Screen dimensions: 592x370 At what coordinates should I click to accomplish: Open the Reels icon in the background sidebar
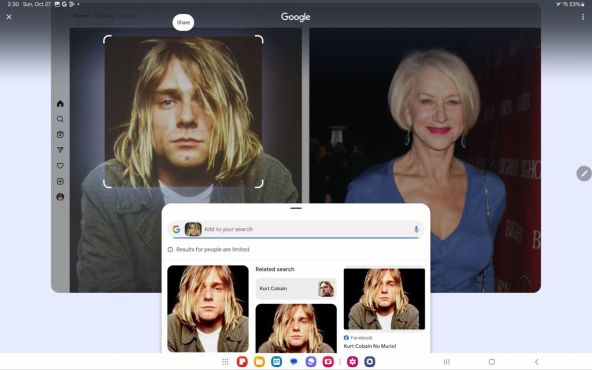pos(60,135)
